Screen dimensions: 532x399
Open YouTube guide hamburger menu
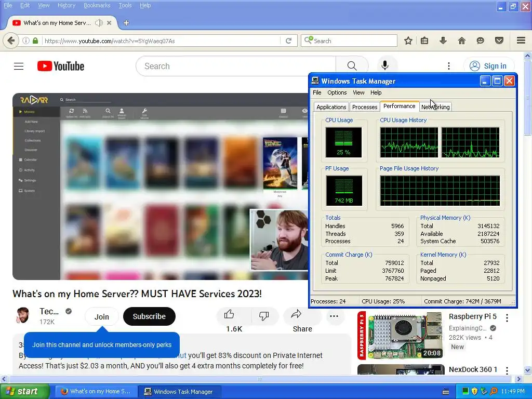(19, 66)
